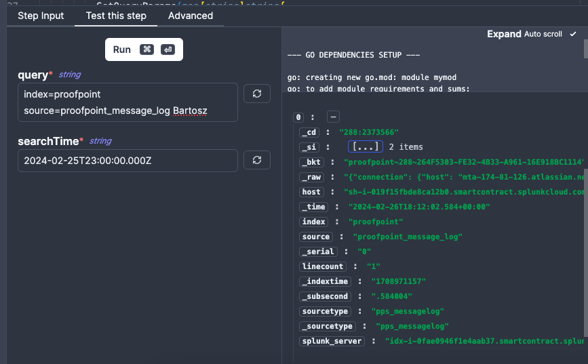Image resolution: width=588 pixels, height=364 pixels.
Task: Select the _raw key
Action: click(311, 177)
